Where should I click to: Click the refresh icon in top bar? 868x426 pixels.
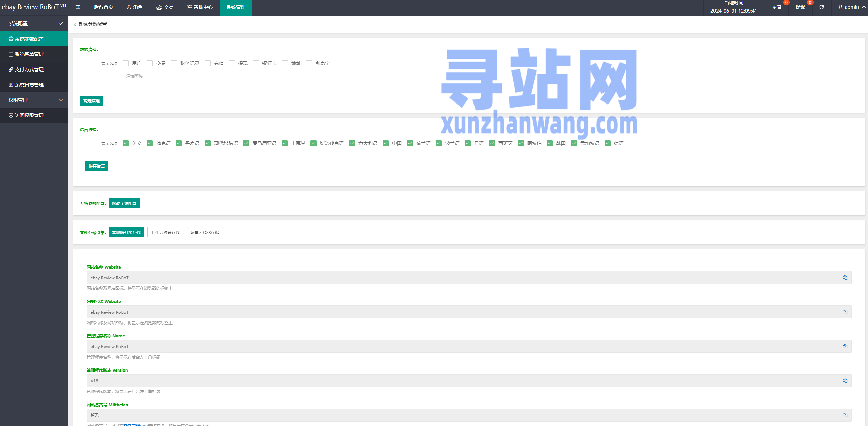click(x=821, y=7)
